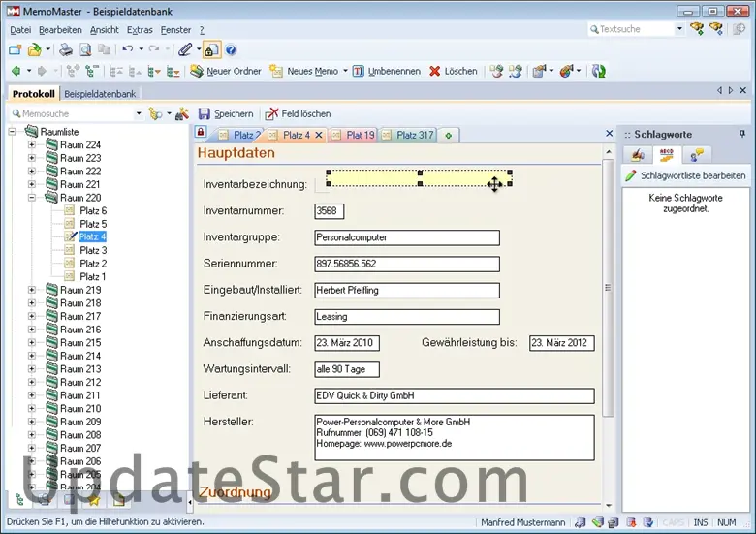Click Schlagwortliste bearbeiten link
Screen dimensions: 756x534
click(685, 176)
